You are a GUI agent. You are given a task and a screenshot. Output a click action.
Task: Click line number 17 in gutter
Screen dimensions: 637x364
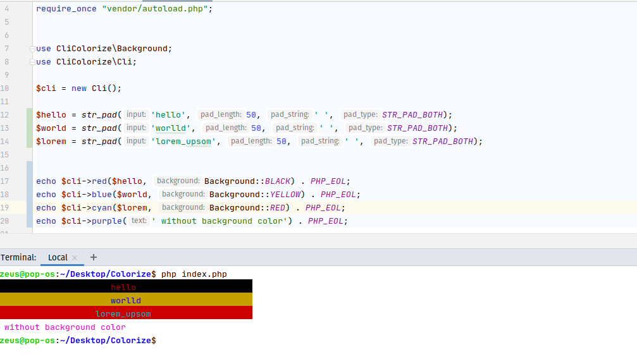[x=4, y=181]
